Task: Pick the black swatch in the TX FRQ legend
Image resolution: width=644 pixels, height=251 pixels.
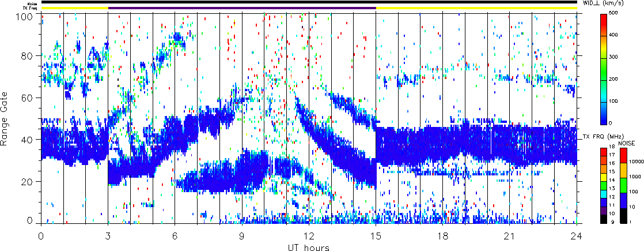Action: 603,219
